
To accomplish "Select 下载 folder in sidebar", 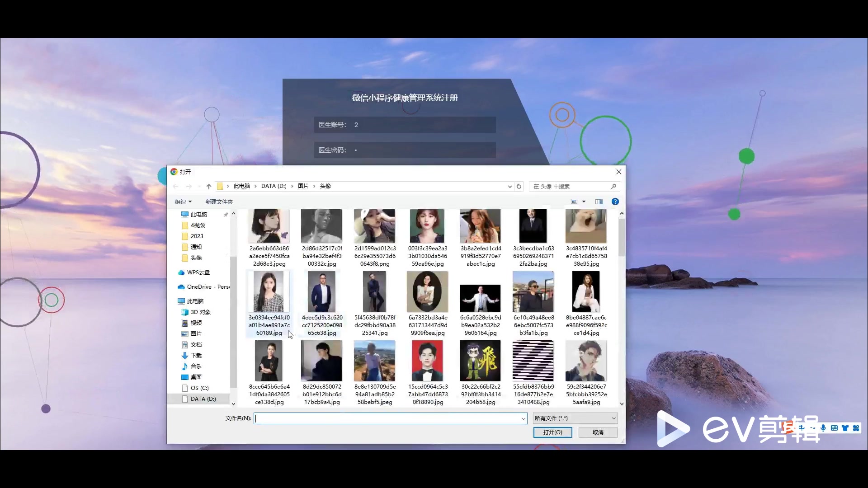I will pos(196,355).
